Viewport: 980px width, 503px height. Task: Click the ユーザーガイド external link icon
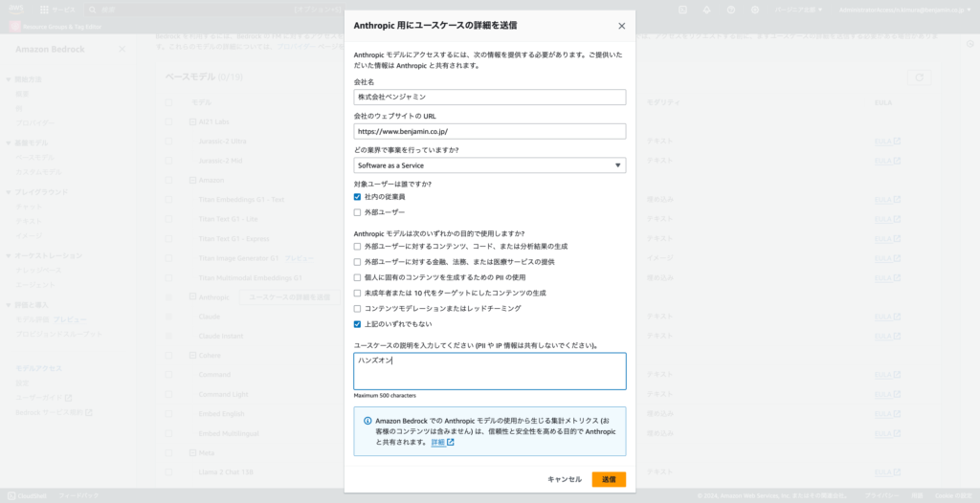[69, 398]
